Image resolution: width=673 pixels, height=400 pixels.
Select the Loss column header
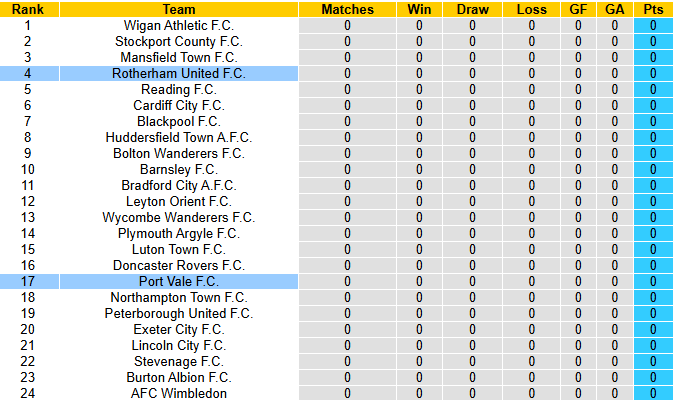[532, 9]
